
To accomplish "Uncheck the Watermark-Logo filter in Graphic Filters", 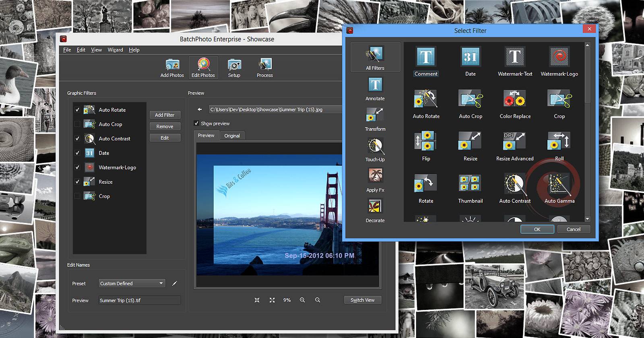I will click(x=77, y=167).
